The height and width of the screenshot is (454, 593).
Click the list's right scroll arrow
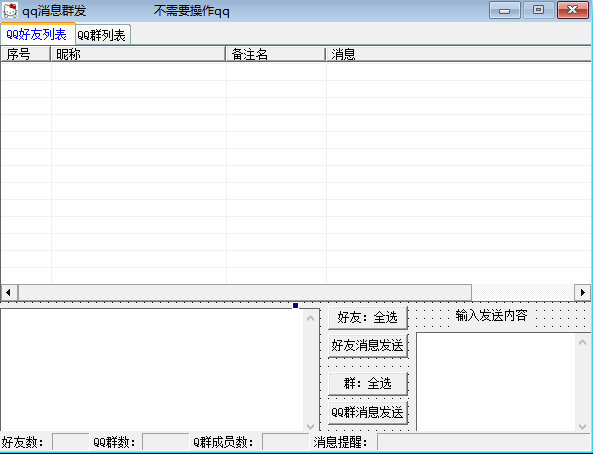[582, 292]
